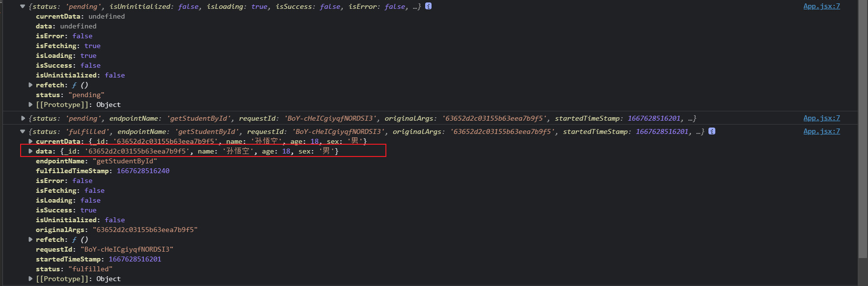Open App.jsx:7 link of fulfilled log

(821, 131)
